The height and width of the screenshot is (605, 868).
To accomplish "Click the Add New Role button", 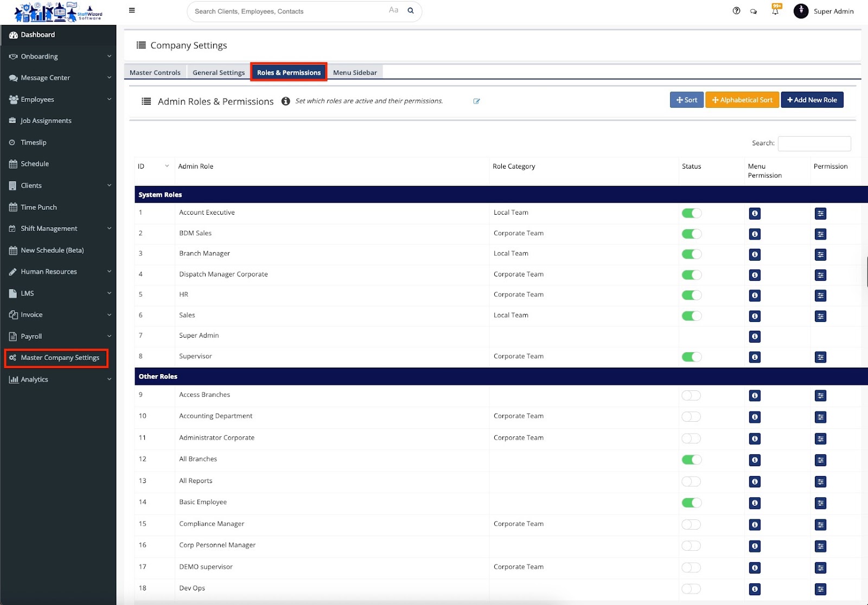I will pyautogui.click(x=812, y=100).
